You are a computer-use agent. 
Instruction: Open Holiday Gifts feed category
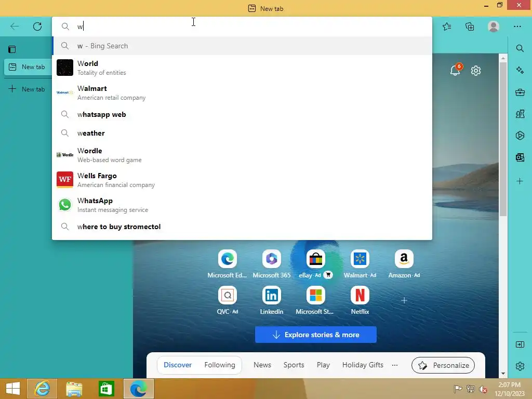point(363,365)
